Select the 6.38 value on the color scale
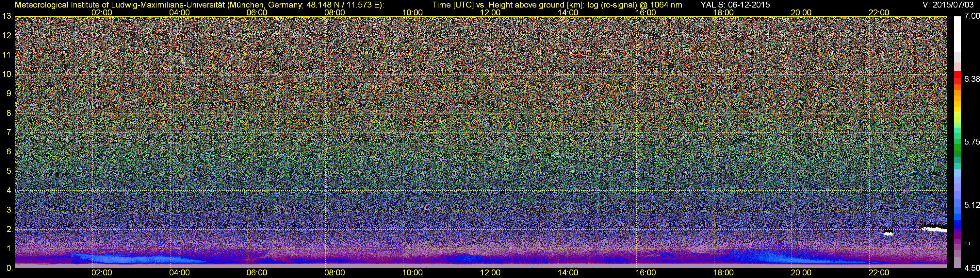 pyautogui.click(x=972, y=79)
